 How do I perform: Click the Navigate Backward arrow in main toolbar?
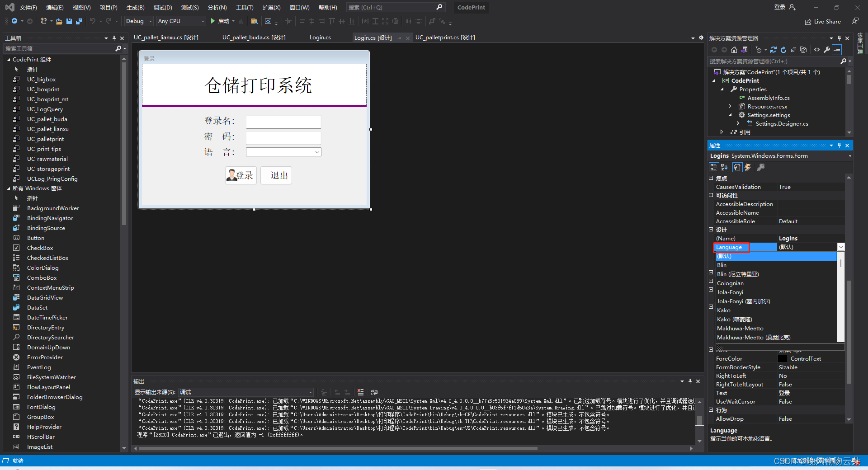tap(14, 21)
